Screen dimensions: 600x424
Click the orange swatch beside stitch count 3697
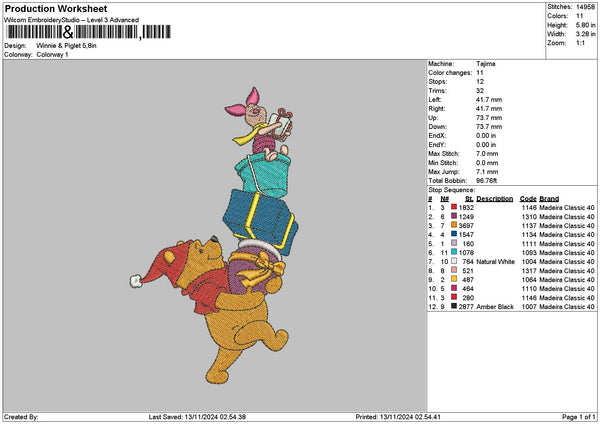coord(454,225)
